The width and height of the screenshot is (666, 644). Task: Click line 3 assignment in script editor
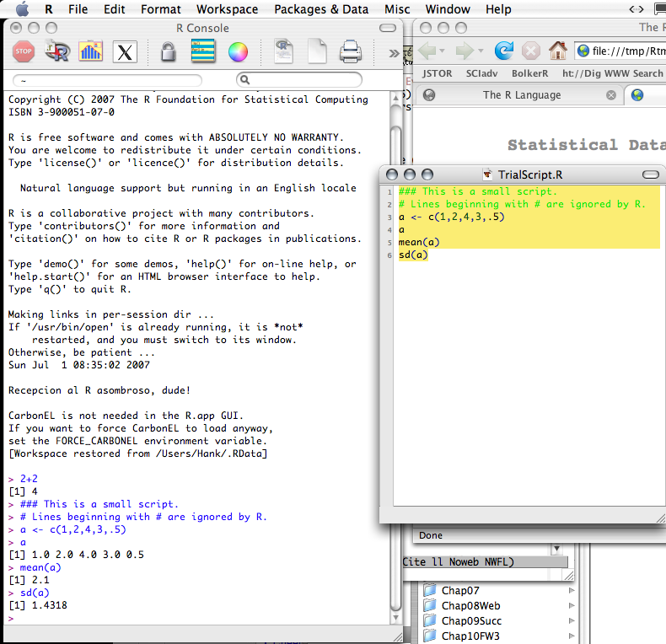[451, 217]
